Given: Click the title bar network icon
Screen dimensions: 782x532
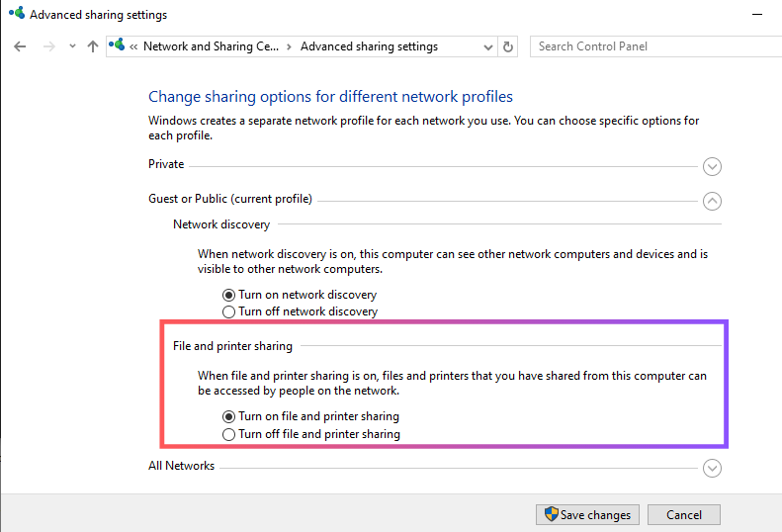Looking at the screenshot, I should coord(15,15).
